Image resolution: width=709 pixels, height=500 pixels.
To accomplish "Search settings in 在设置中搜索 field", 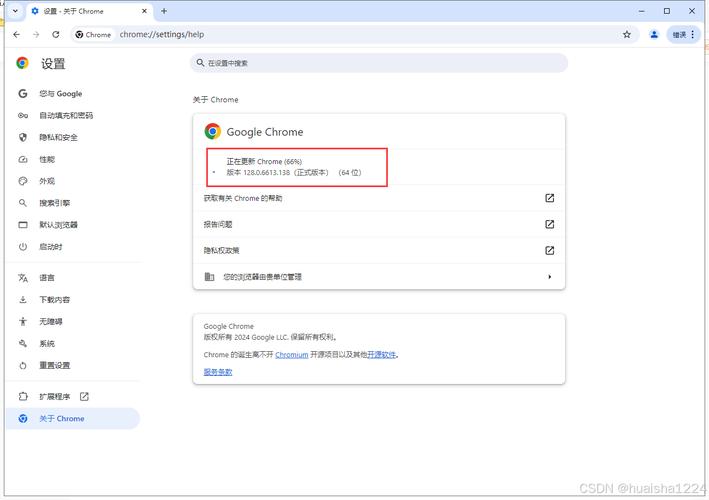I will point(379,63).
